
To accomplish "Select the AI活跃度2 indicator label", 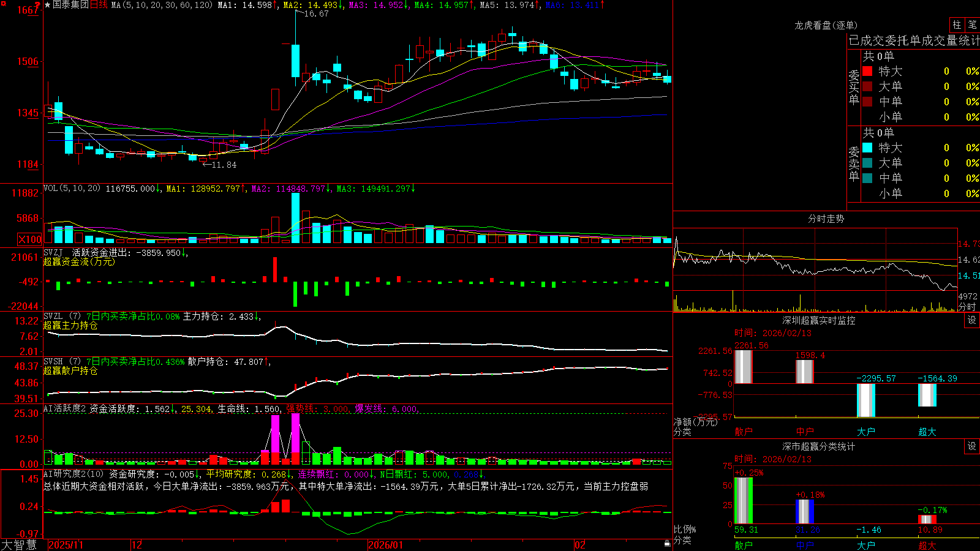I will [x=64, y=408].
